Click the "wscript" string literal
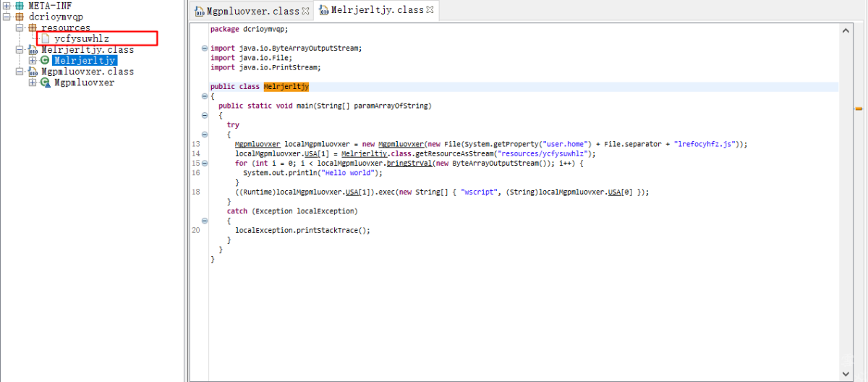Image resolution: width=868 pixels, height=382 pixels. (480, 192)
